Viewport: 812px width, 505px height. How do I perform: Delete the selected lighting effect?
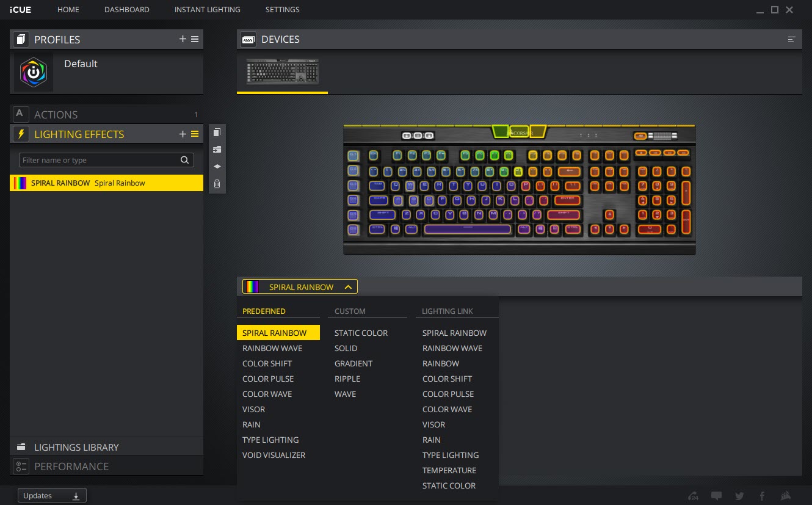(x=217, y=183)
